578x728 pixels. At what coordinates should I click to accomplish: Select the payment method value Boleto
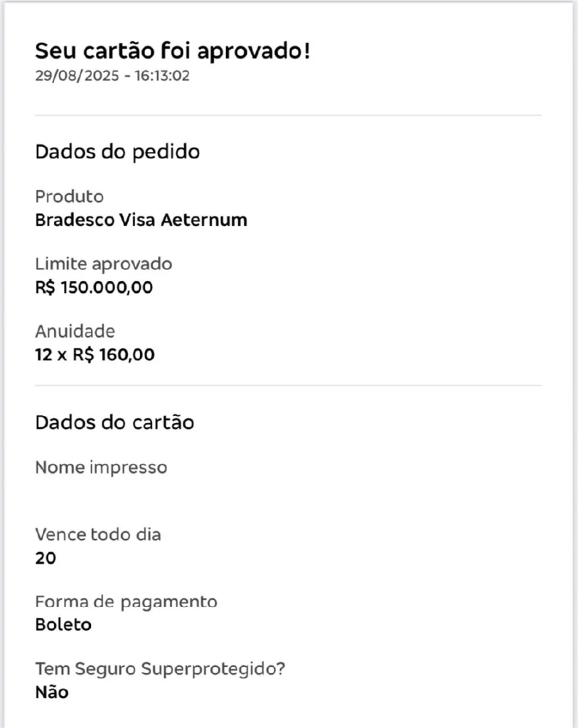point(63,625)
